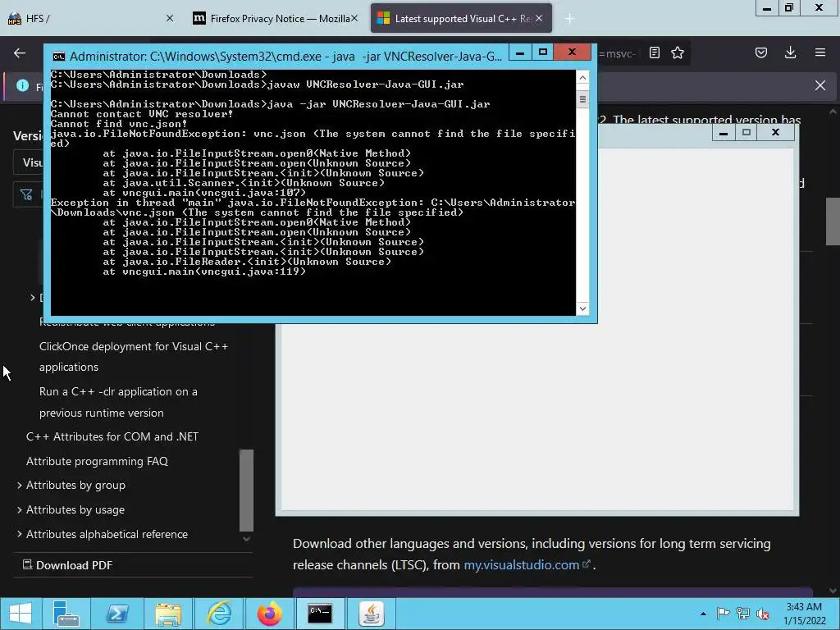
Task: Close the HFS / tab
Action: click(170, 18)
